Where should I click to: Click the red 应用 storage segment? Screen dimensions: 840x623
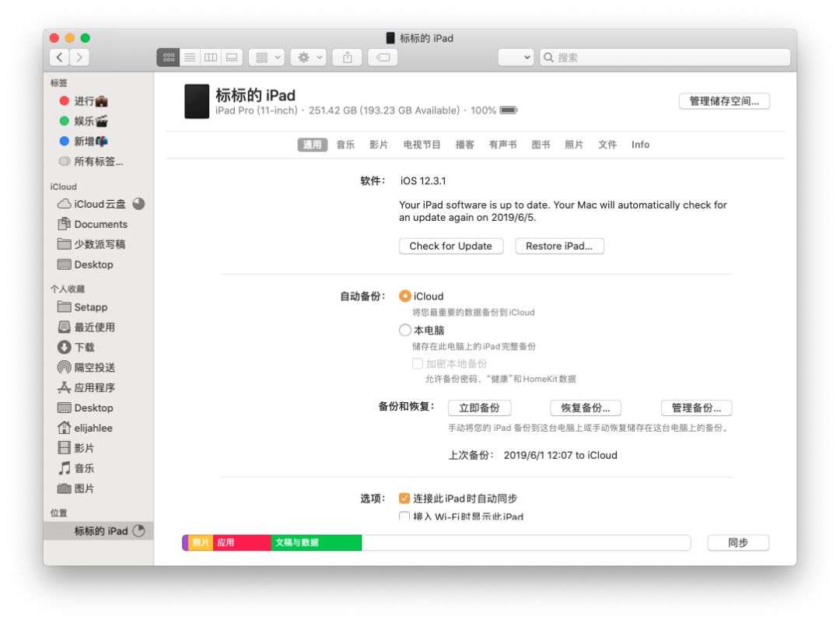(242, 543)
